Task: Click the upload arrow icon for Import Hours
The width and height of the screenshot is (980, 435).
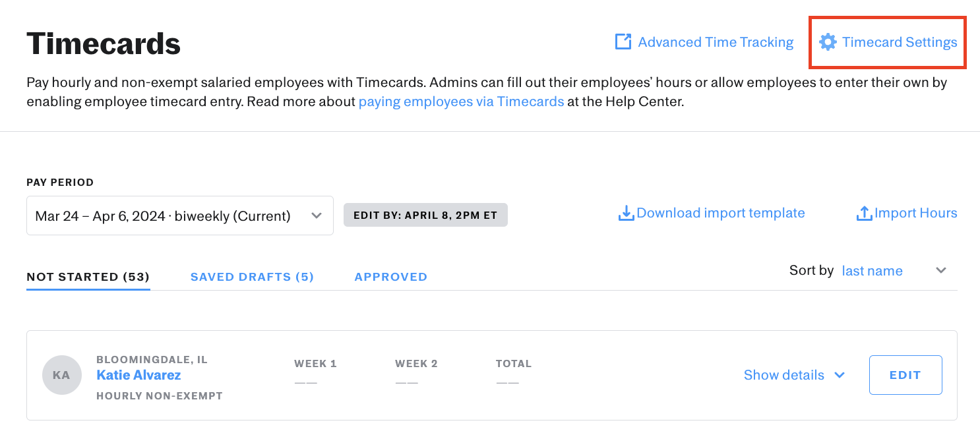Action: [x=864, y=214]
